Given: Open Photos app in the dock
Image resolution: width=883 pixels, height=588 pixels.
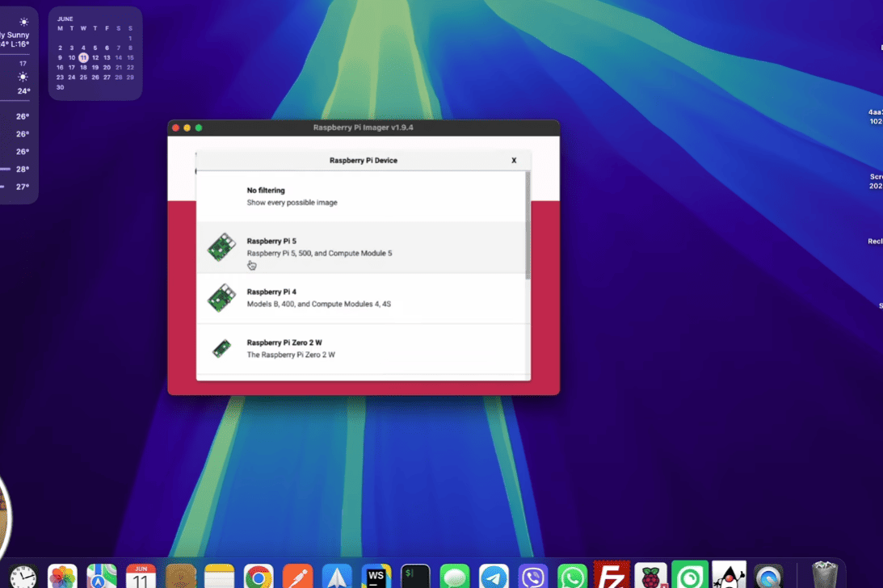Looking at the screenshot, I should tap(62, 577).
